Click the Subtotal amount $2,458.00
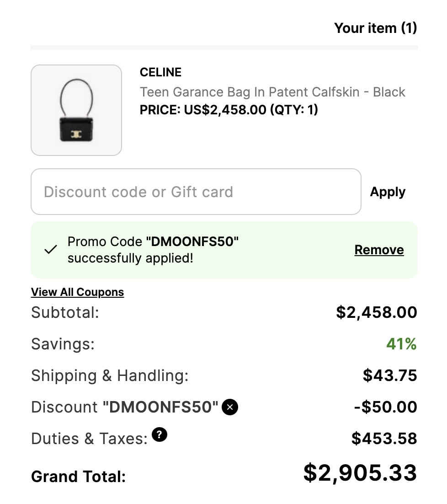Screen dimensions: 447x504 click(376, 312)
